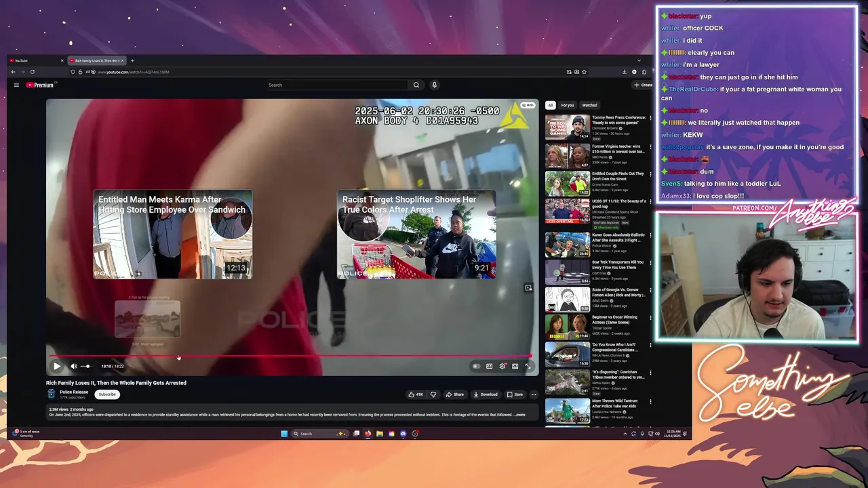This screenshot has width=868, height=488.
Task: Click the browser back arrow
Action: point(13,72)
